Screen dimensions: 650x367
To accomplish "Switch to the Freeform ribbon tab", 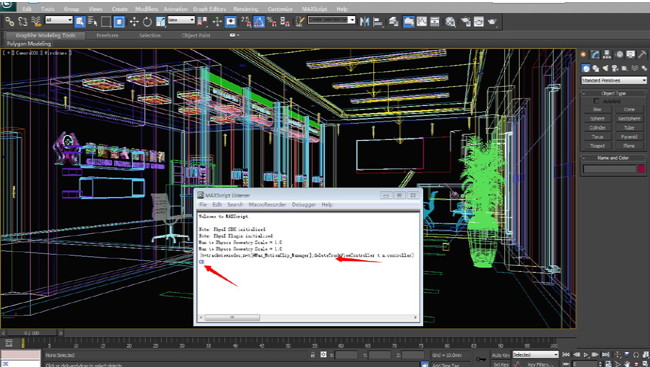I will click(107, 35).
